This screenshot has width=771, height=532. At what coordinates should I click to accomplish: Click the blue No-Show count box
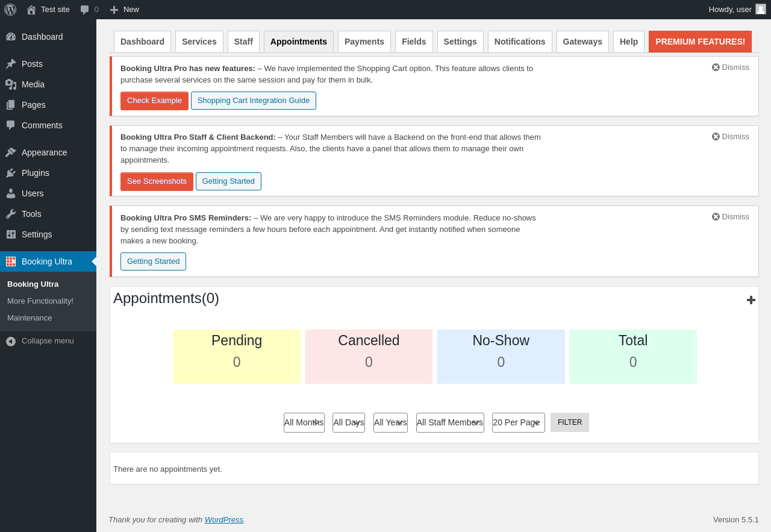501,357
